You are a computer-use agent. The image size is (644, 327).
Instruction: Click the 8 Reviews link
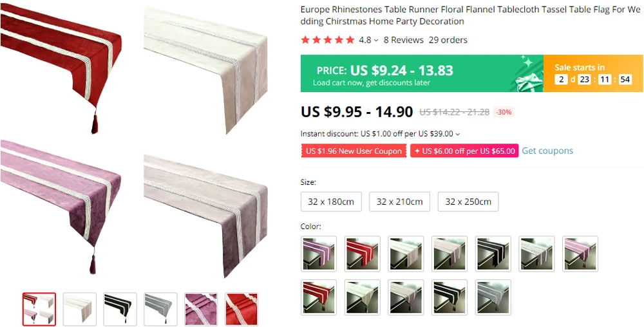point(403,40)
